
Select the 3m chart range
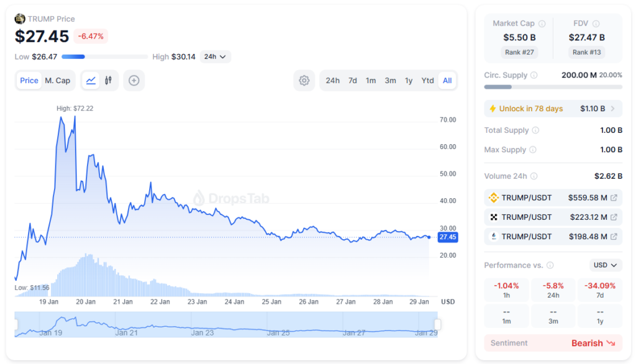click(x=390, y=80)
